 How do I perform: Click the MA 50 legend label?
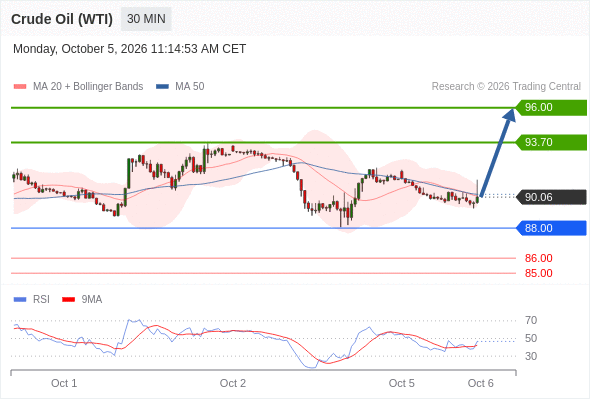point(190,87)
